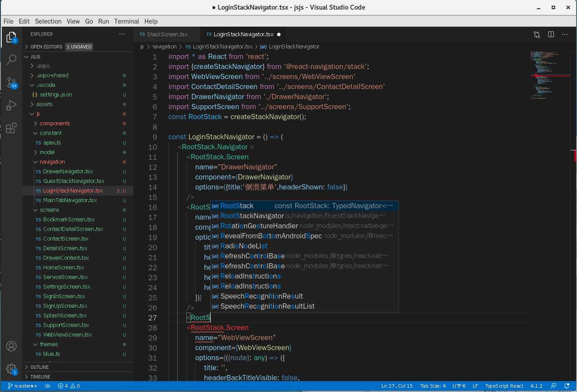The height and width of the screenshot is (392, 577).
Task: Select SpeechRecognitionResultList suggestion
Action: click(x=305, y=306)
